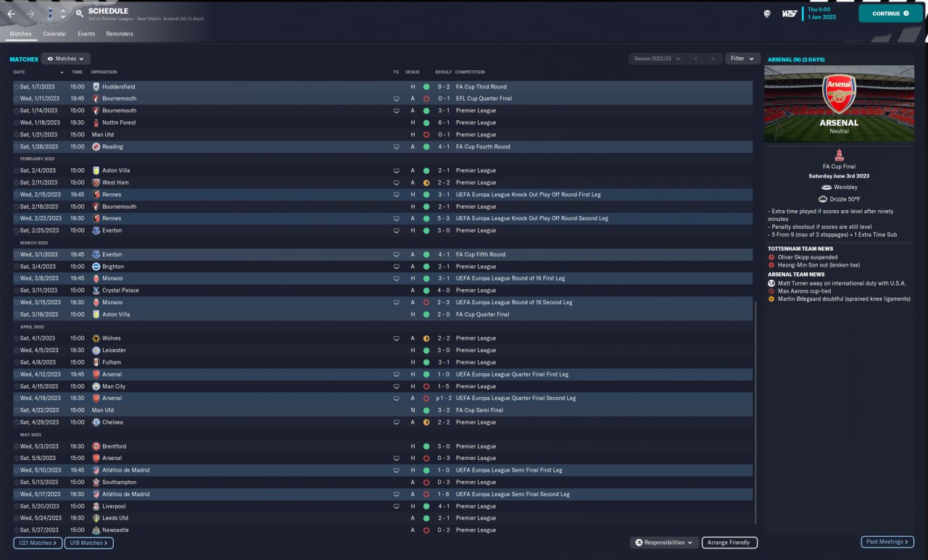Click the Leeds Utd club badge
The image size is (928, 560).
(x=96, y=518)
